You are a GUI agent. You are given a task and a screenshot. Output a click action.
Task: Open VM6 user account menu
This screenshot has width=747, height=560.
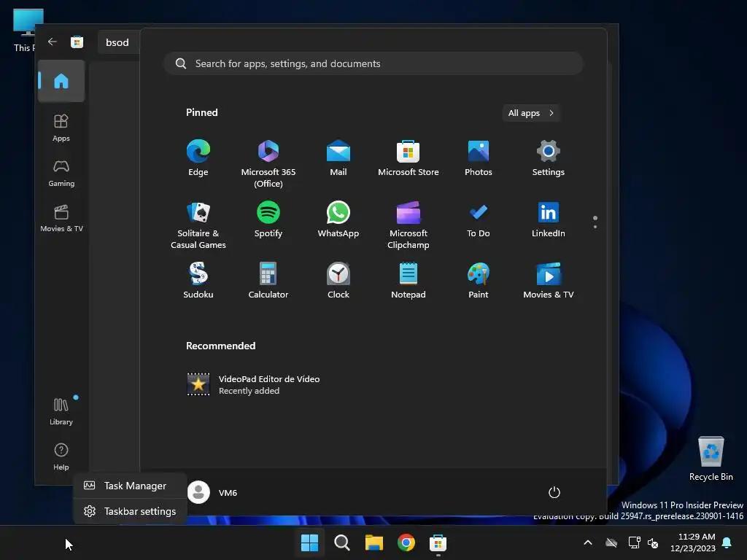(212, 492)
